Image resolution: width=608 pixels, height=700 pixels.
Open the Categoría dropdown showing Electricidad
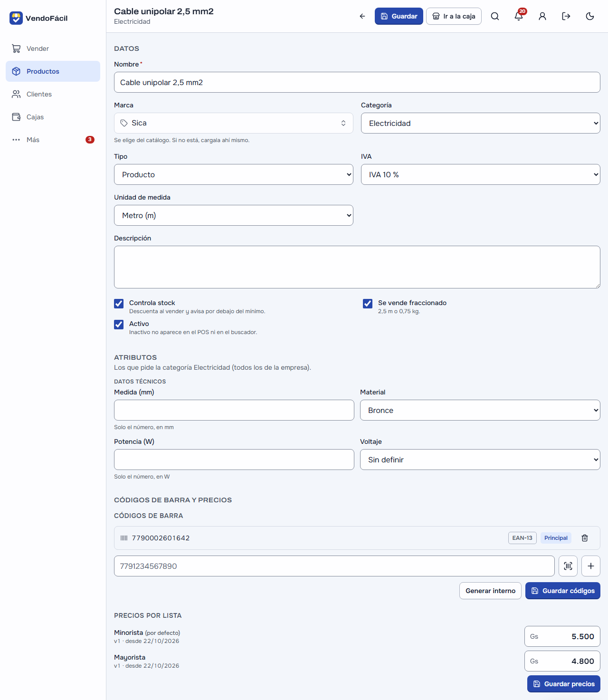(481, 123)
